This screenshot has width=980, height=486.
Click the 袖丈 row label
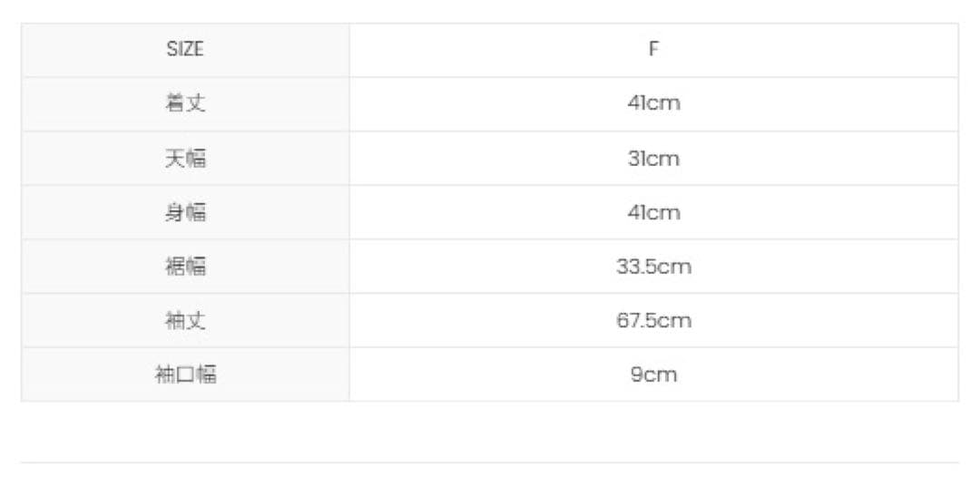185,320
